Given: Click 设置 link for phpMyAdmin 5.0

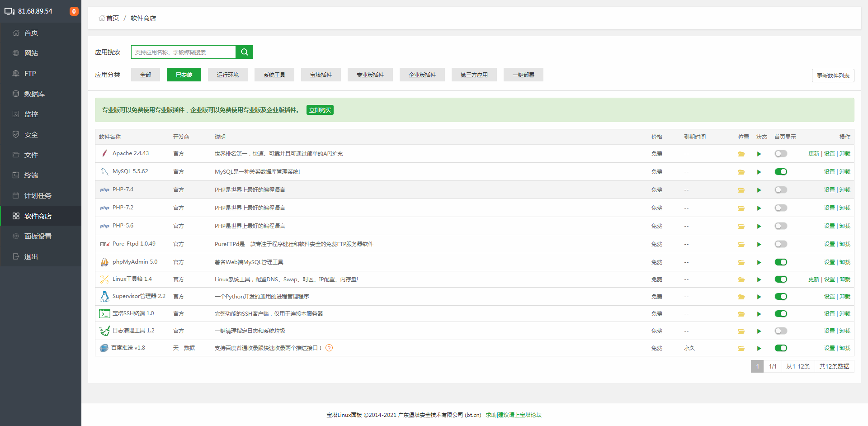Looking at the screenshot, I should click(x=830, y=262).
